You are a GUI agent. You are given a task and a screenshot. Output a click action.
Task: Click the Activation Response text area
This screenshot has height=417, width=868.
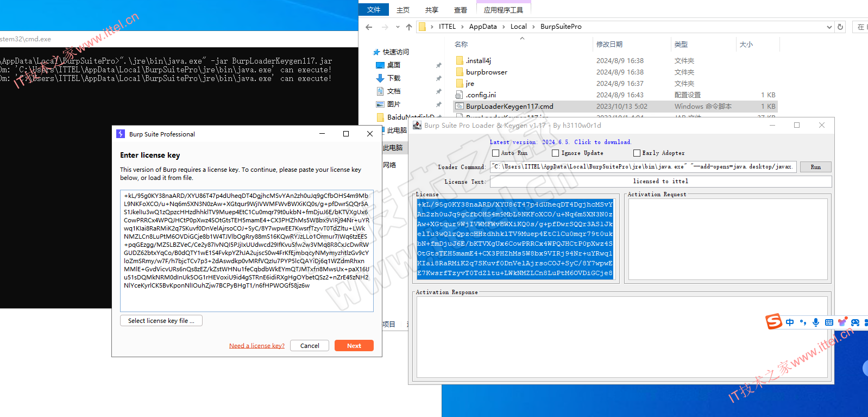pyautogui.click(x=622, y=337)
